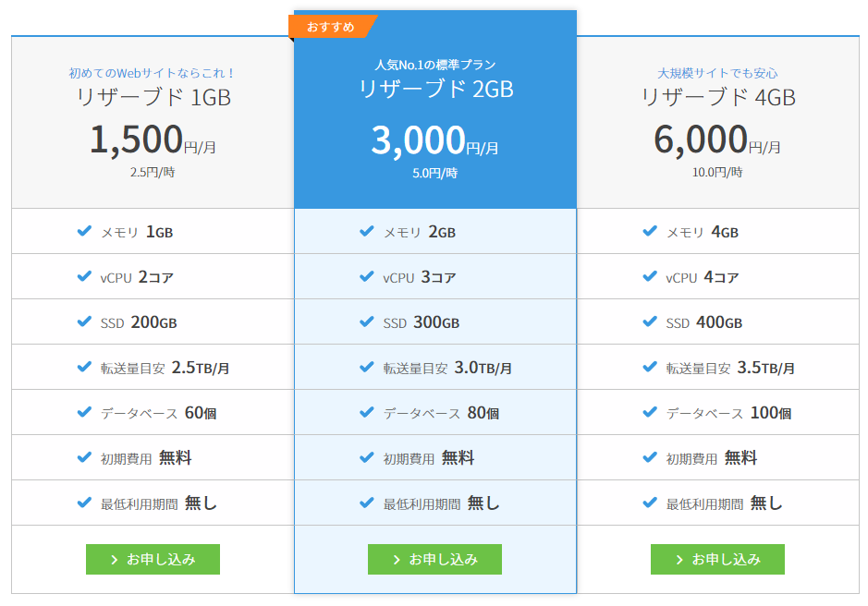868x606 pixels.
Task: Click the 6,000円/月 price text
Action: click(717, 140)
